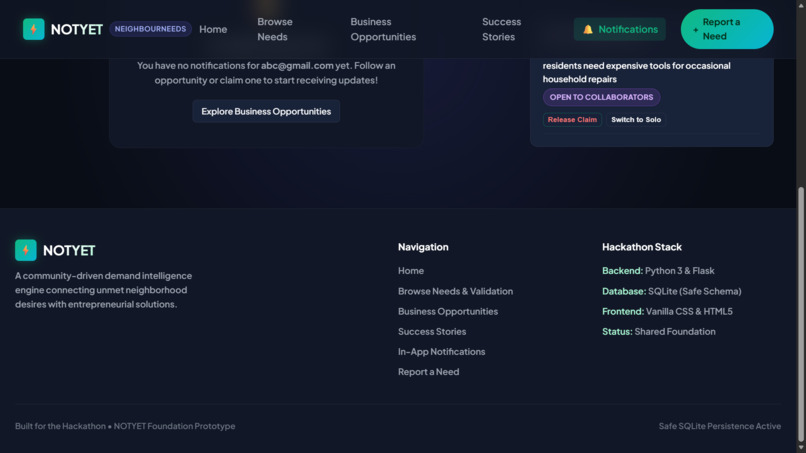Go to Business Opportunities in top navigation
806x453 pixels.
tap(383, 29)
